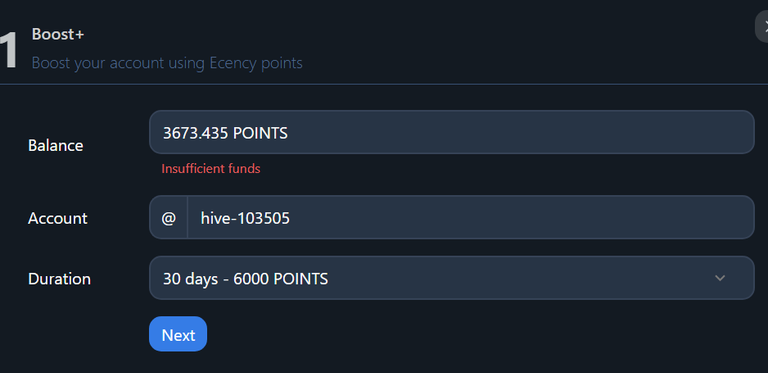Select the Balance points field

point(451,132)
